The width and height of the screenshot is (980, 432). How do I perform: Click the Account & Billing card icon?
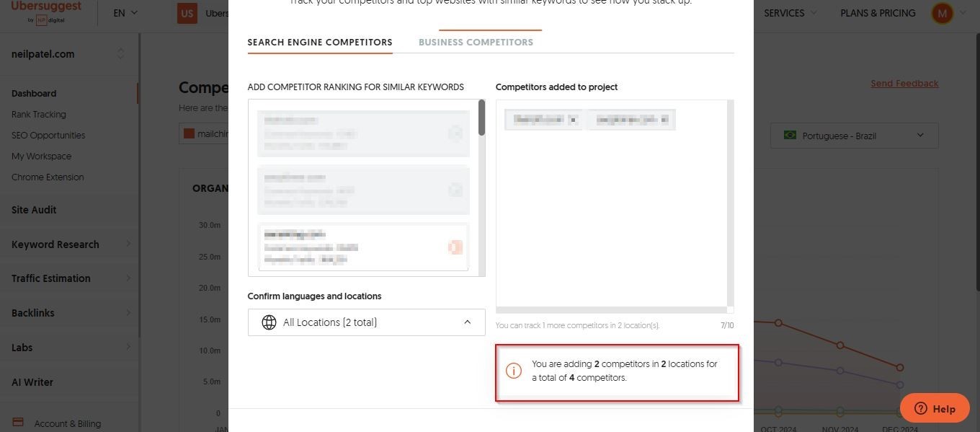click(18, 423)
